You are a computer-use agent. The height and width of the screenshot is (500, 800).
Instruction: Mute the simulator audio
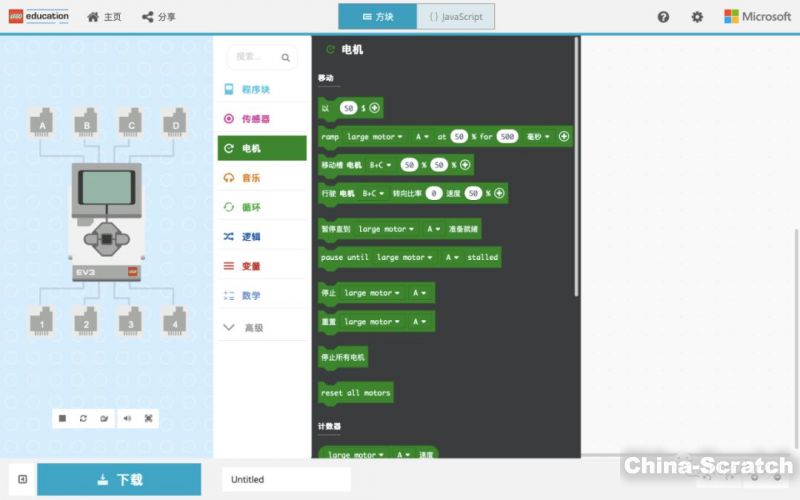pyautogui.click(x=127, y=418)
